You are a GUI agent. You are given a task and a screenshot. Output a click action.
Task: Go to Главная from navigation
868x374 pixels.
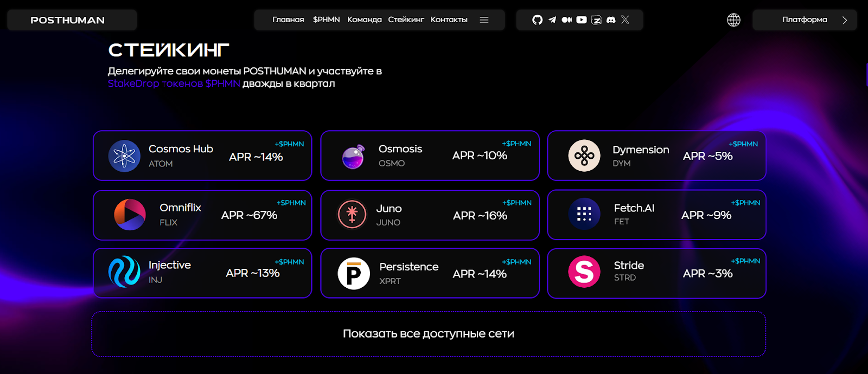(x=288, y=20)
